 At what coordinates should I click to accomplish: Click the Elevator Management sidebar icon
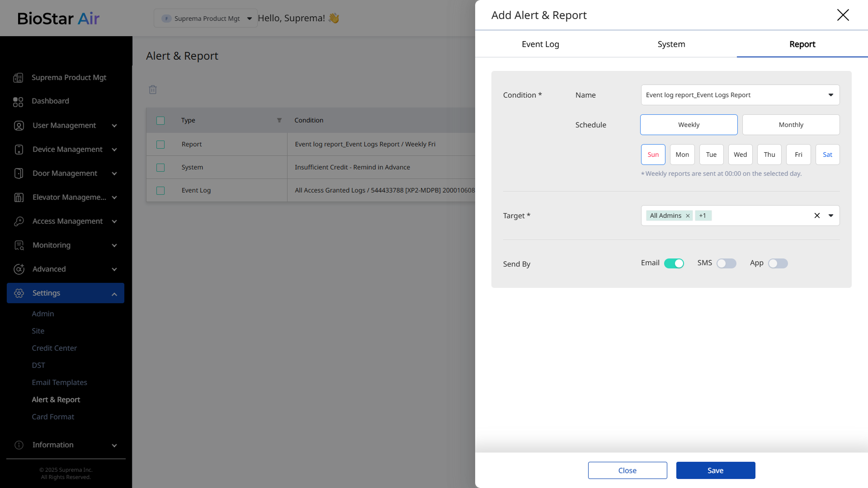(19, 197)
